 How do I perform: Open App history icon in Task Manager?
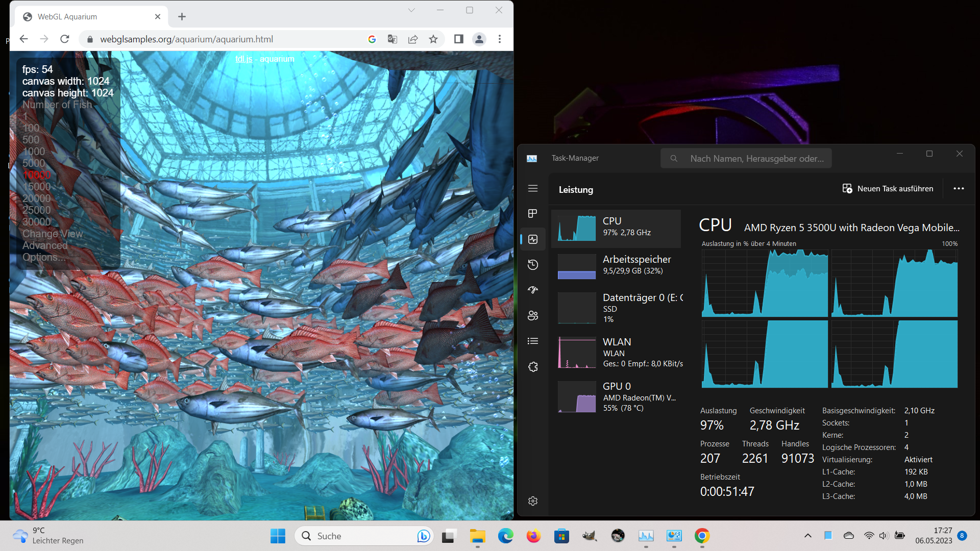point(533,264)
